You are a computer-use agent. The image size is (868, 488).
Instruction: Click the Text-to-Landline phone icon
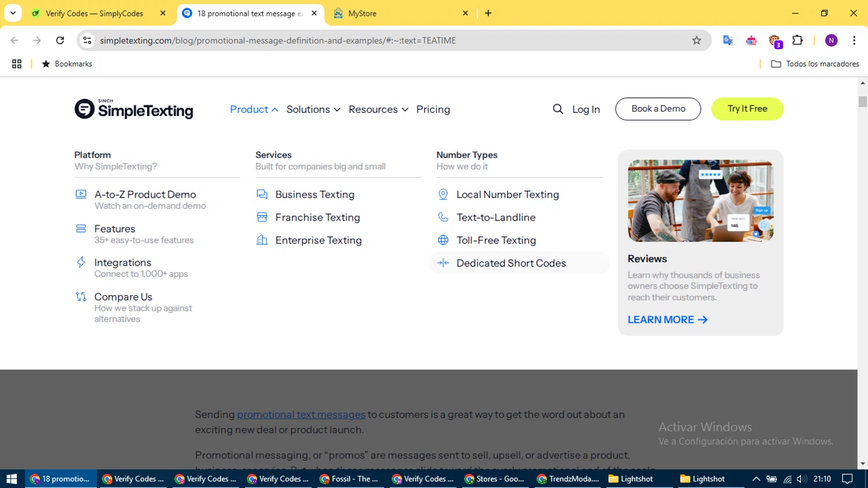click(443, 217)
